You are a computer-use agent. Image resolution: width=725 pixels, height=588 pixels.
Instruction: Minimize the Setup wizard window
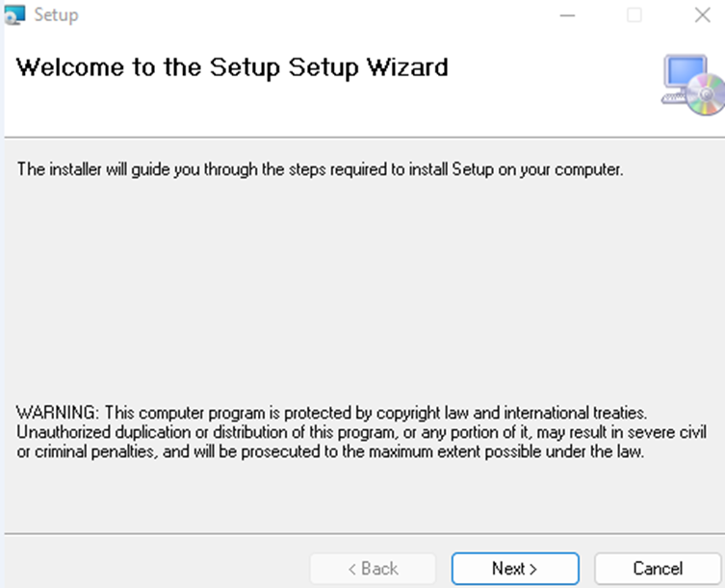568,15
